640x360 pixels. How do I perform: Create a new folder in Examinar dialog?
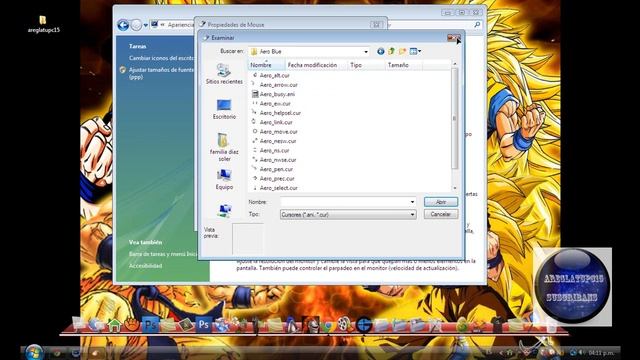tap(402, 51)
